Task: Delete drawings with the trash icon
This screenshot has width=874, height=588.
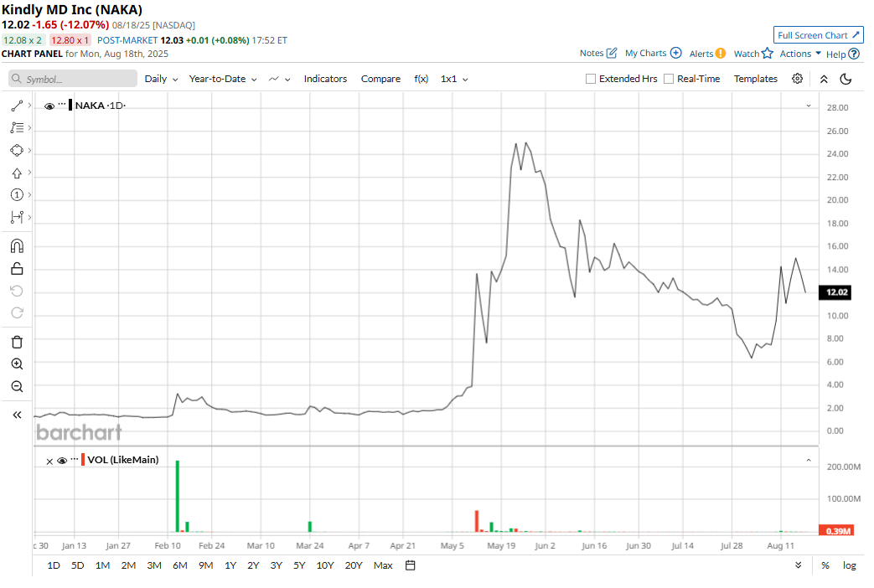Action: pyautogui.click(x=17, y=342)
